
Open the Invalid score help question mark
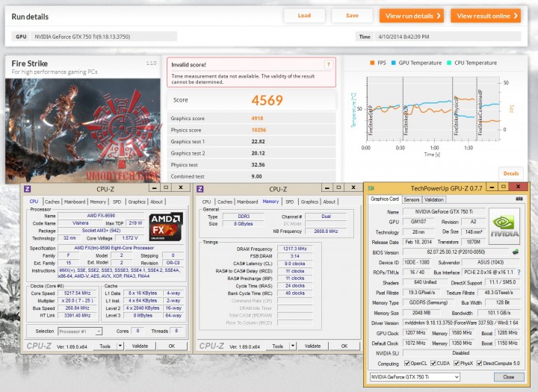click(x=328, y=64)
